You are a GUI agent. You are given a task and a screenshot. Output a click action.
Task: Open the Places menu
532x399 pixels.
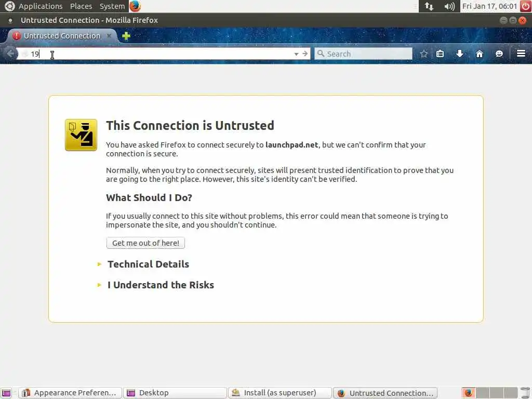(x=81, y=6)
